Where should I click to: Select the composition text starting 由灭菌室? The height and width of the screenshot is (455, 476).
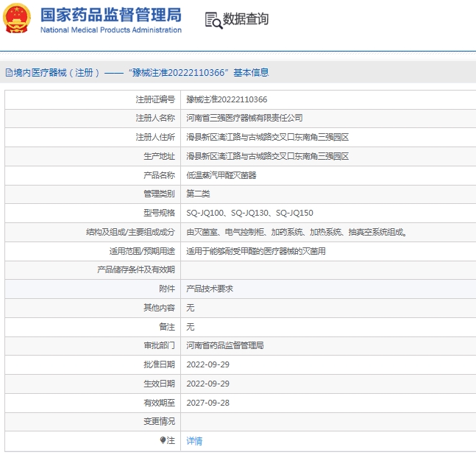296,233
